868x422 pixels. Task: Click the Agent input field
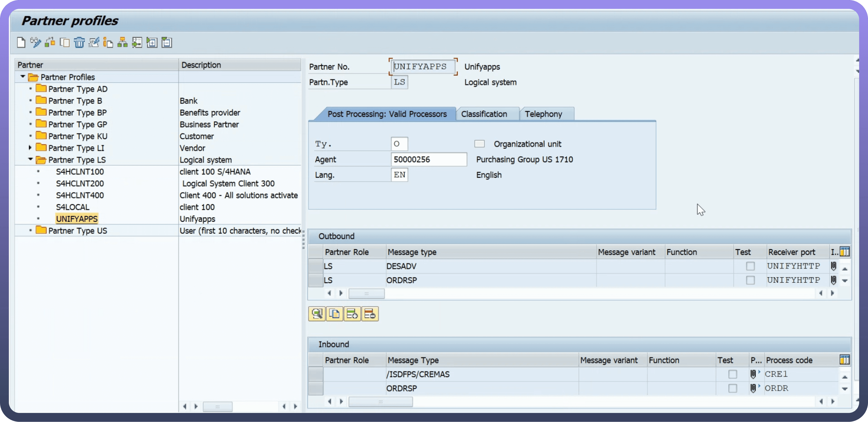(429, 160)
